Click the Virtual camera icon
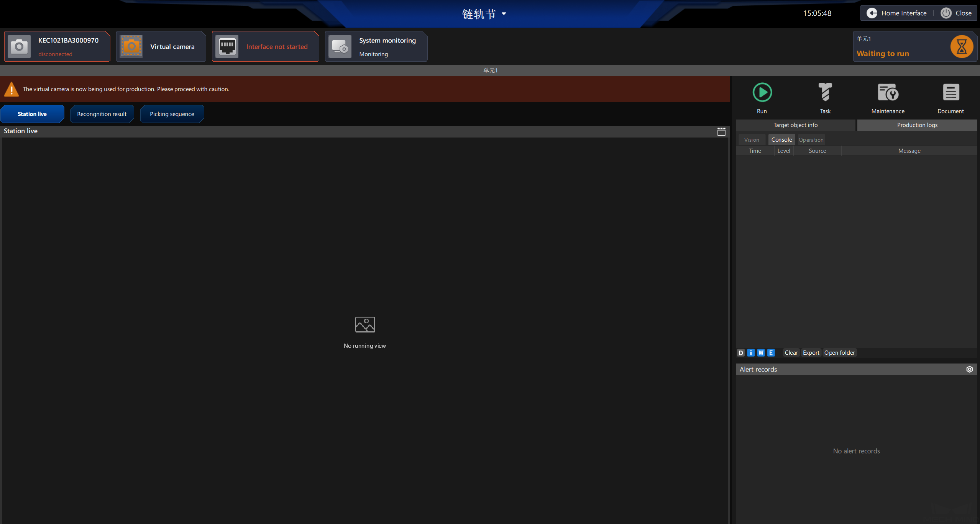This screenshot has height=524, width=980. [x=131, y=46]
